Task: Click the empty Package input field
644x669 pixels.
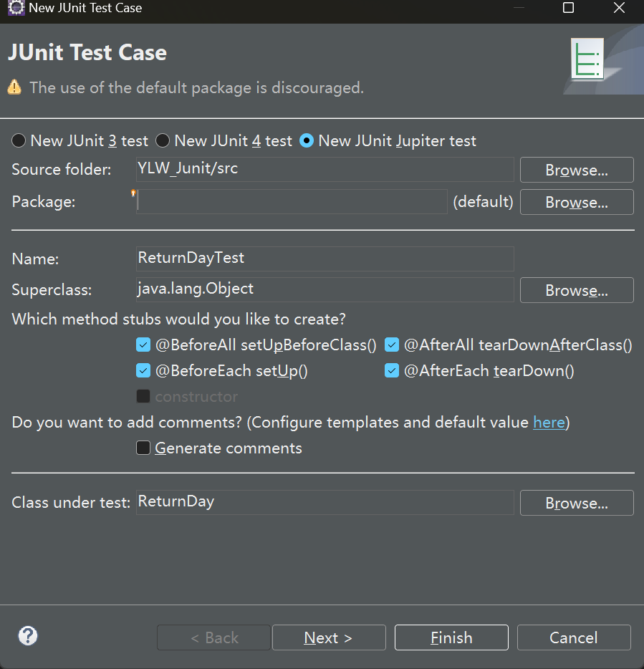Action: [292, 201]
